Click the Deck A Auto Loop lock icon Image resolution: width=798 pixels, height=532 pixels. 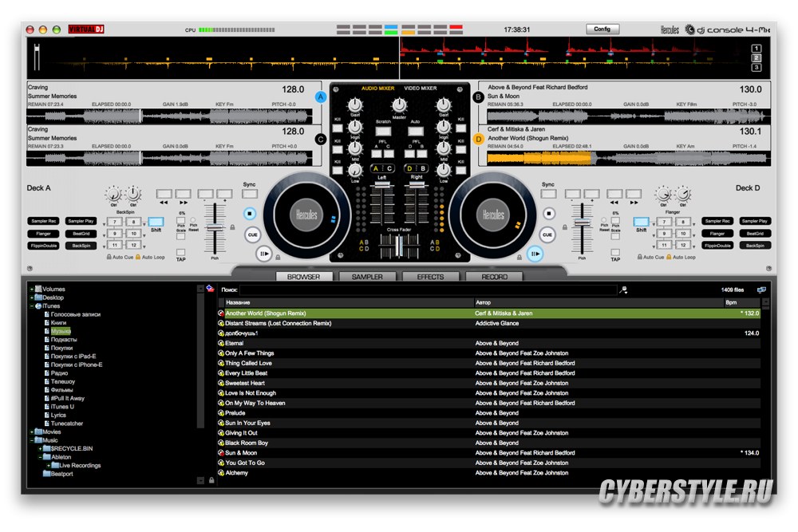138,257
